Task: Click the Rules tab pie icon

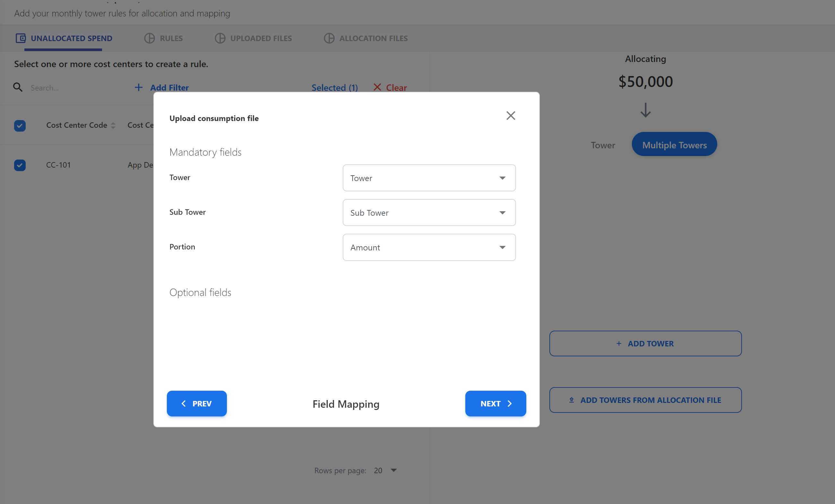Action: coord(150,38)
